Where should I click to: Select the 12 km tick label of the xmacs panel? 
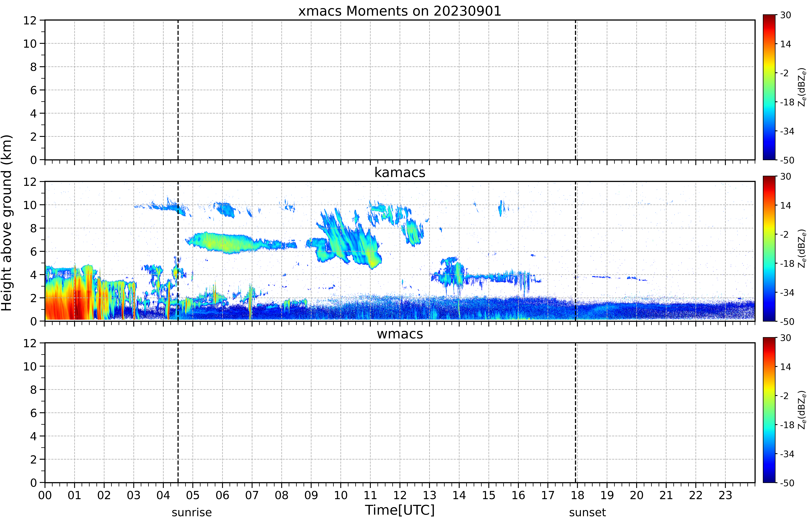(x=30, y=20)
